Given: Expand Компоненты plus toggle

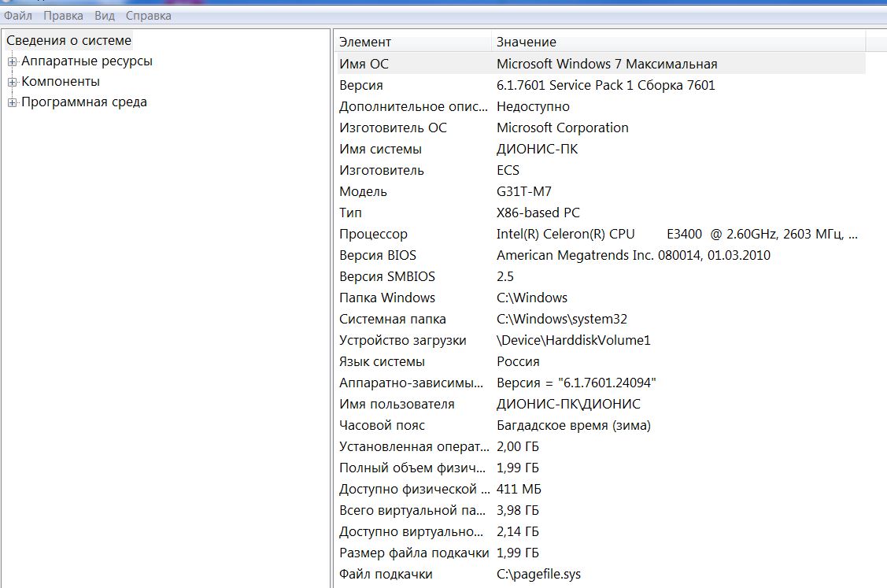Looking at the screenshot, I should point(12,82).
